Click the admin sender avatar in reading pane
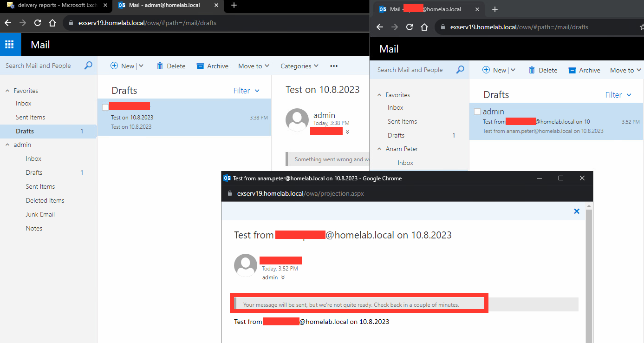644x343 pixels. pyautogui.click(x=297, y=120)
